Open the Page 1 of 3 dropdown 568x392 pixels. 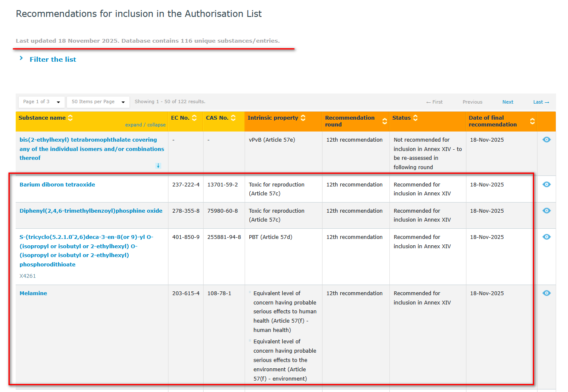[x=41, y=102]
